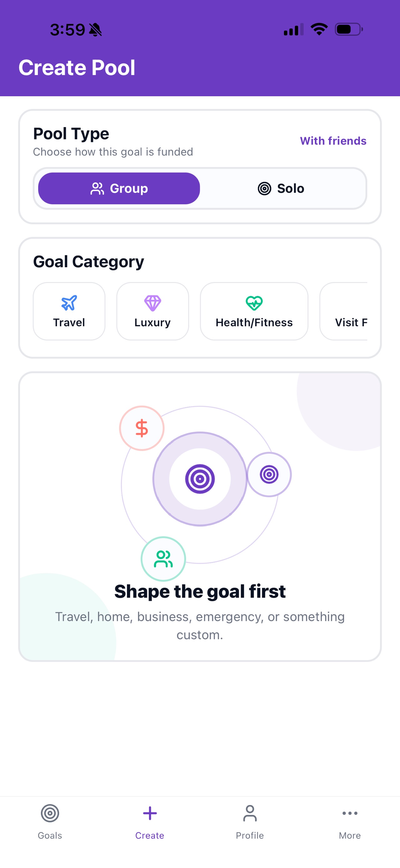Click the battery indicator in status bar
Viewport: 400px width, 868px height.
pos(349,29)
